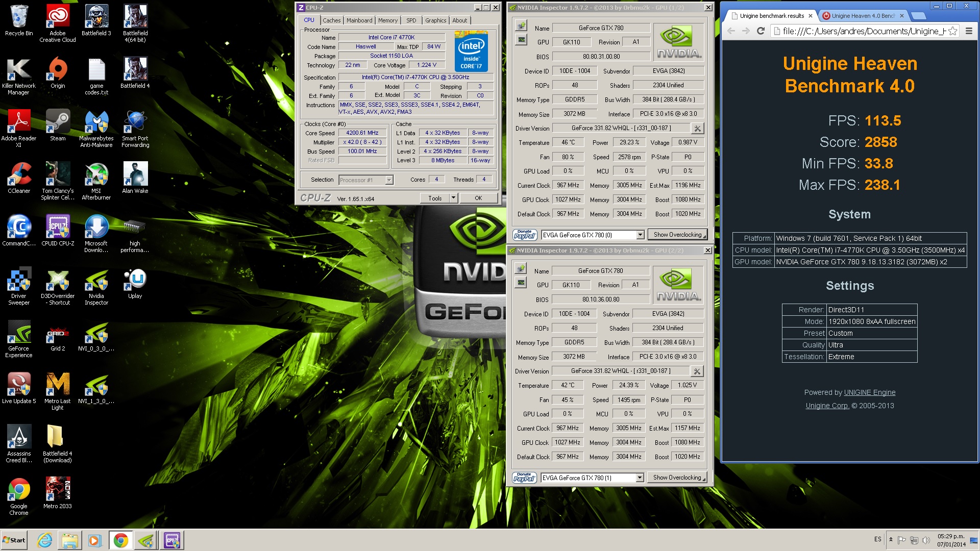
Task: Open MSI Afterburner desktop shortcut
Action: point(96,181)
